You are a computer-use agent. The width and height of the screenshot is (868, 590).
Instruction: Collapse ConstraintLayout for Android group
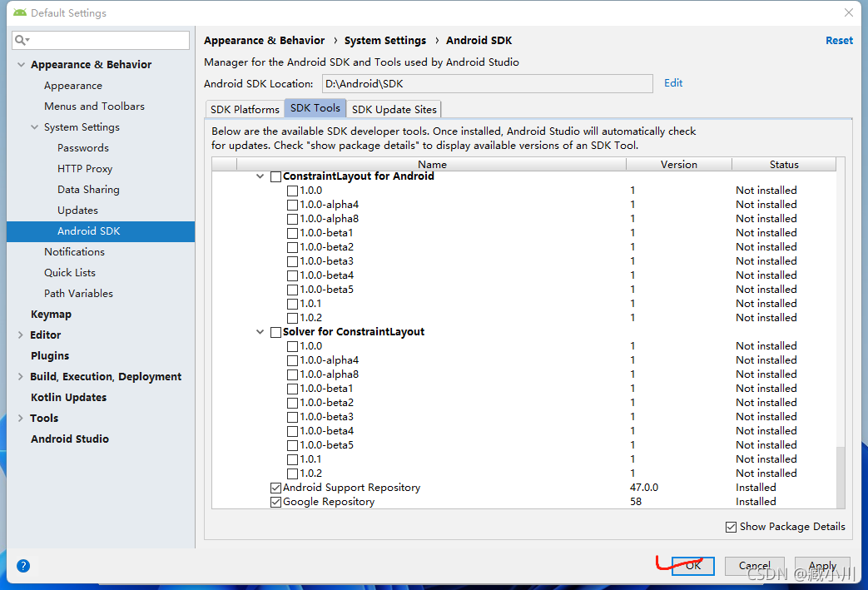pyautogui.click(x=260, y=176)
